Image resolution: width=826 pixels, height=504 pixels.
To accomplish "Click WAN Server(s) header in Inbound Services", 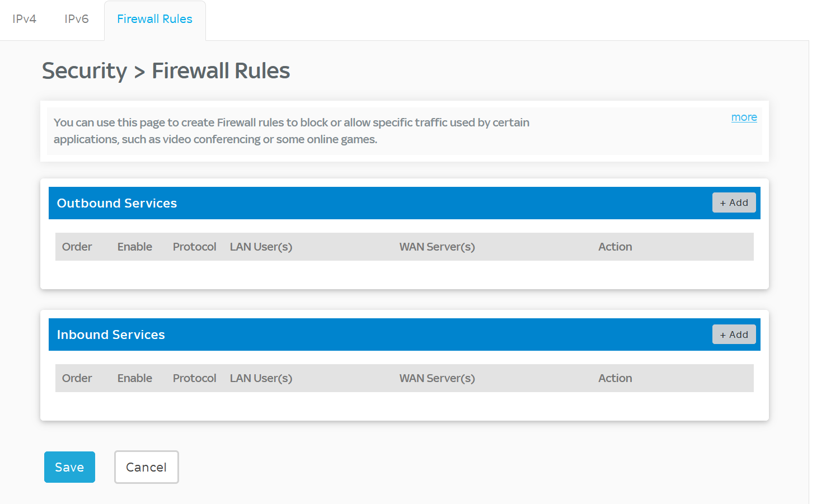I will [x=437, y=378].
